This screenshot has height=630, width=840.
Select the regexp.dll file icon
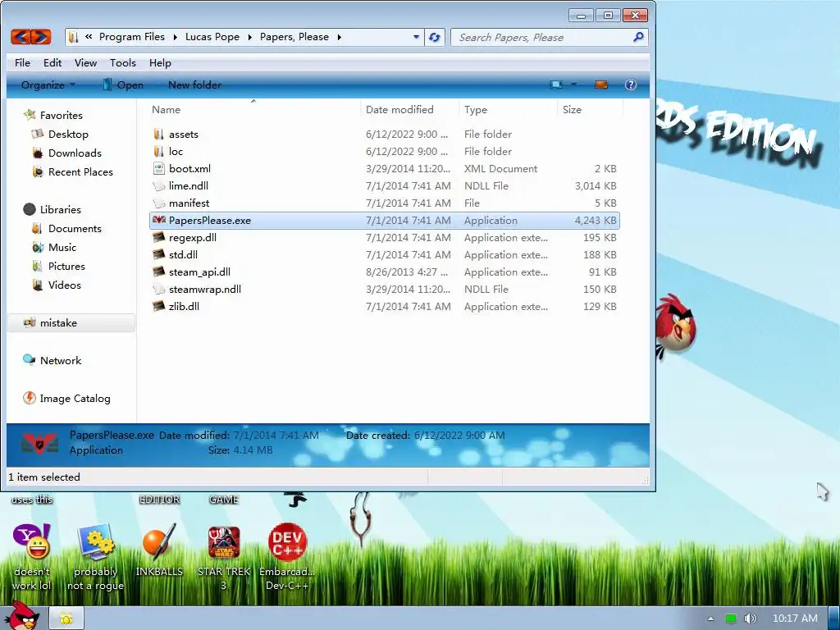158,237
